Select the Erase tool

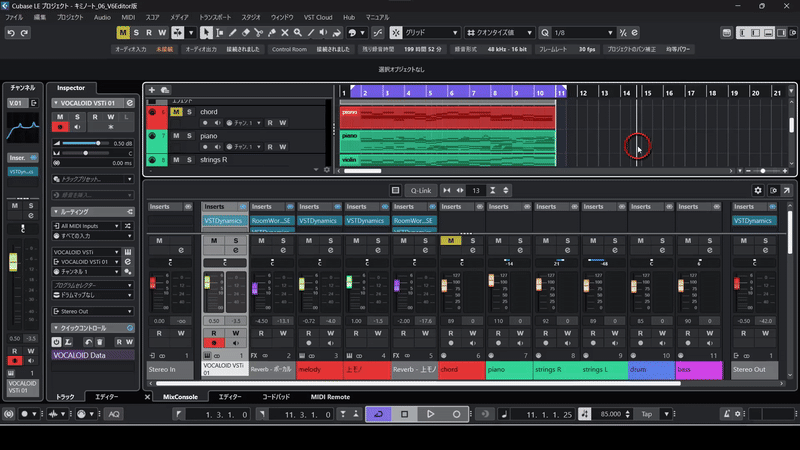pyautogui.click(x=246, y=33)
